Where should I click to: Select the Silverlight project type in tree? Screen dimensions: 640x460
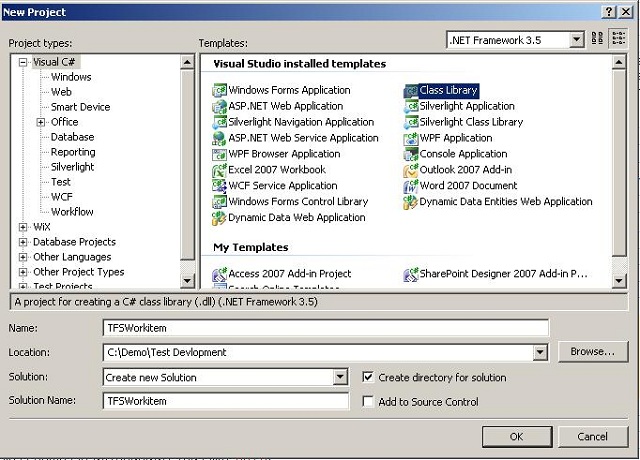(72, 167)
